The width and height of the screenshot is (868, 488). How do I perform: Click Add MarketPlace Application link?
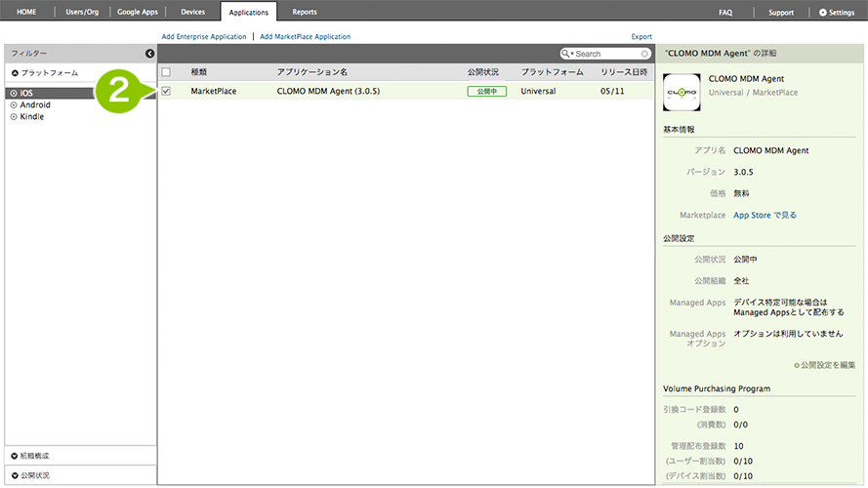305,36
